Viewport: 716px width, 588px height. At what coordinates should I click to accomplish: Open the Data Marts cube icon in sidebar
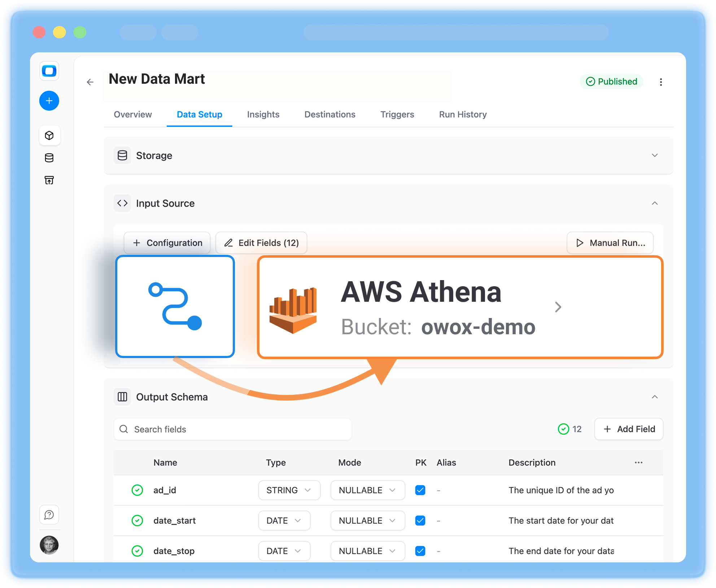[x=49, y=135]
